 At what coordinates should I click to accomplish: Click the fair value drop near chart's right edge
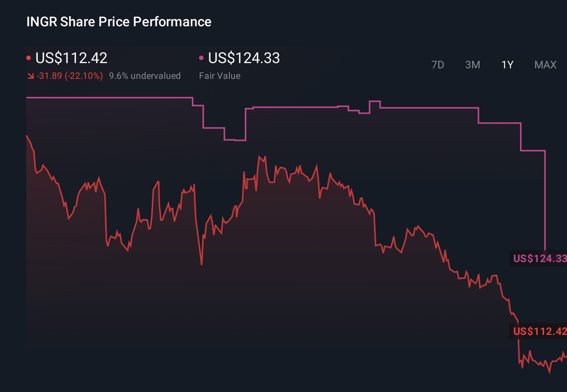tap(545, 199)
